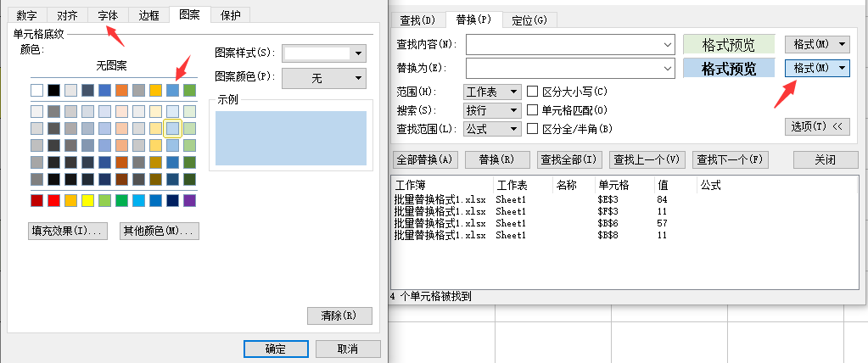
Task: Select the result row for cell $F$3
Action: click(x=624, y=211)
